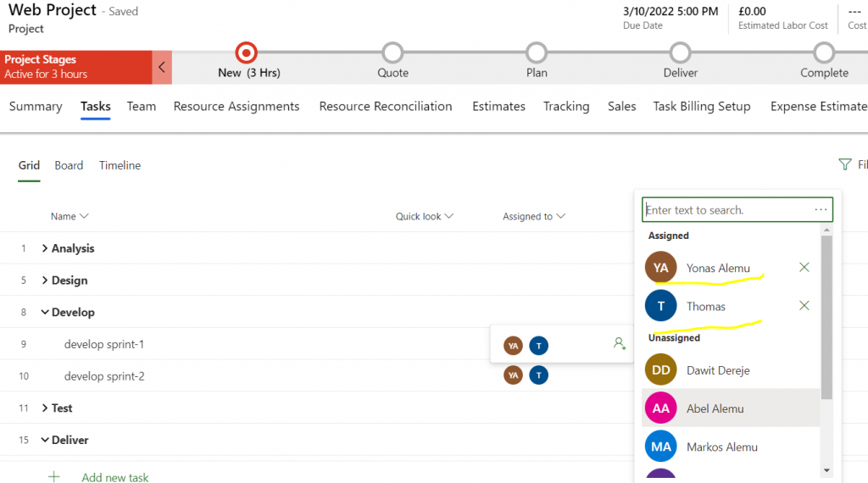
Task: Collapse the Develop task group
Action: click(x=45, y=312)
